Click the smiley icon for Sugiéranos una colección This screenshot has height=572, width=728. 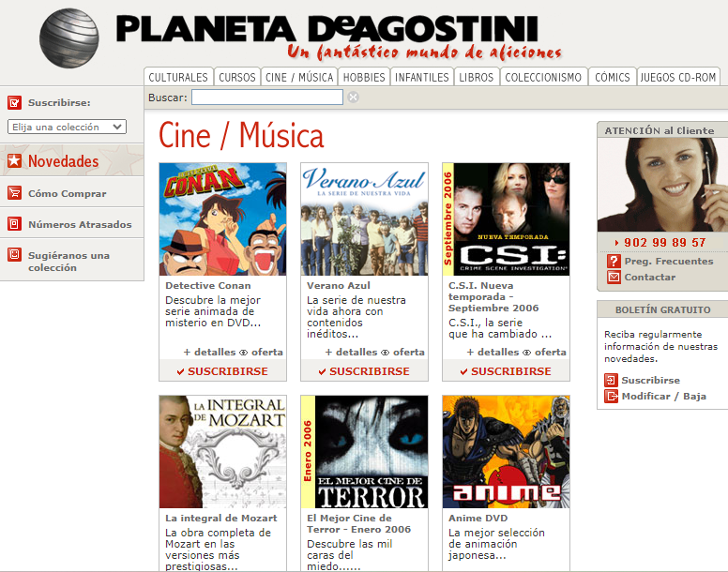point(14,254)
